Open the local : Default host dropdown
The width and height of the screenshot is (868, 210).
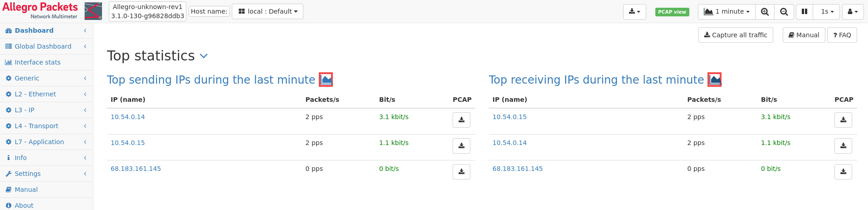tap(268, 11)
